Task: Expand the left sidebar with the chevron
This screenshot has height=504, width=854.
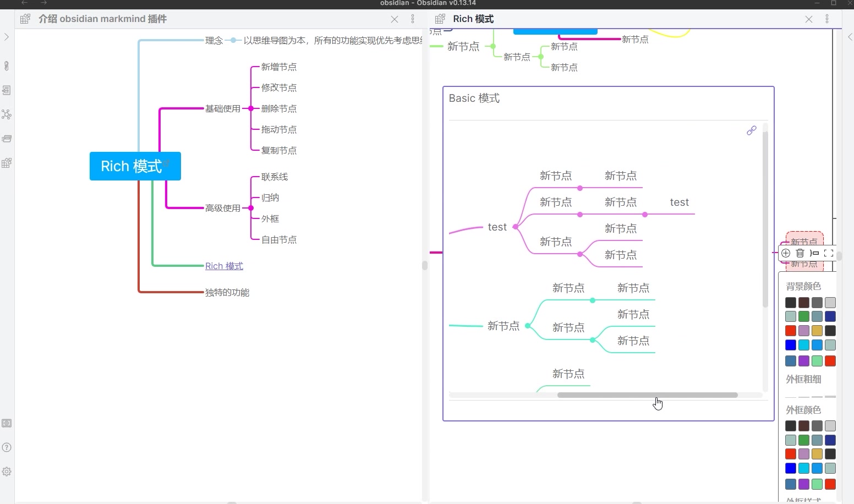Action: [7, 37]
